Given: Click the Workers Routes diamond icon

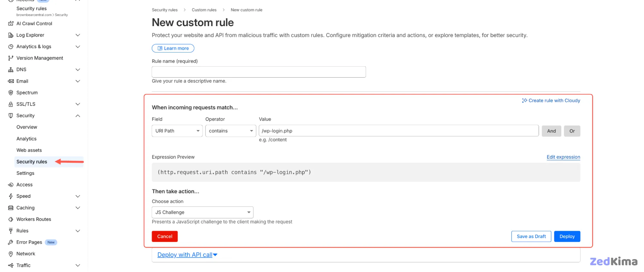Looking at the screenshot, I should tap(11, 219).
